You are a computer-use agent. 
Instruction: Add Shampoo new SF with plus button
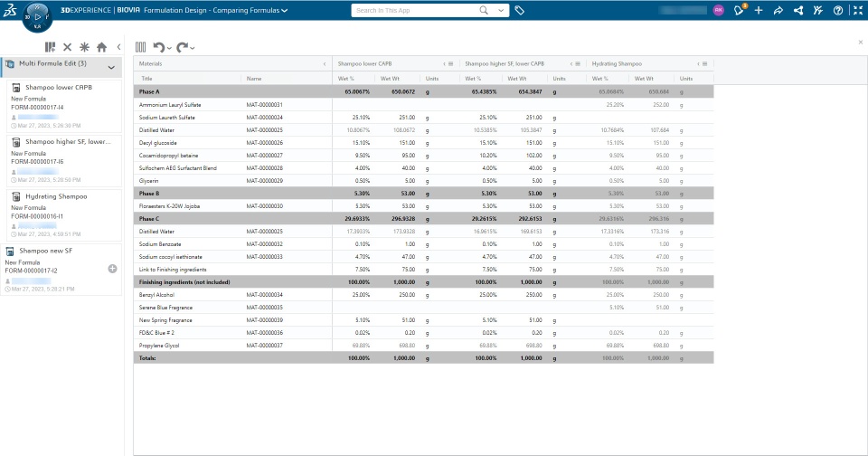(112, 269)
